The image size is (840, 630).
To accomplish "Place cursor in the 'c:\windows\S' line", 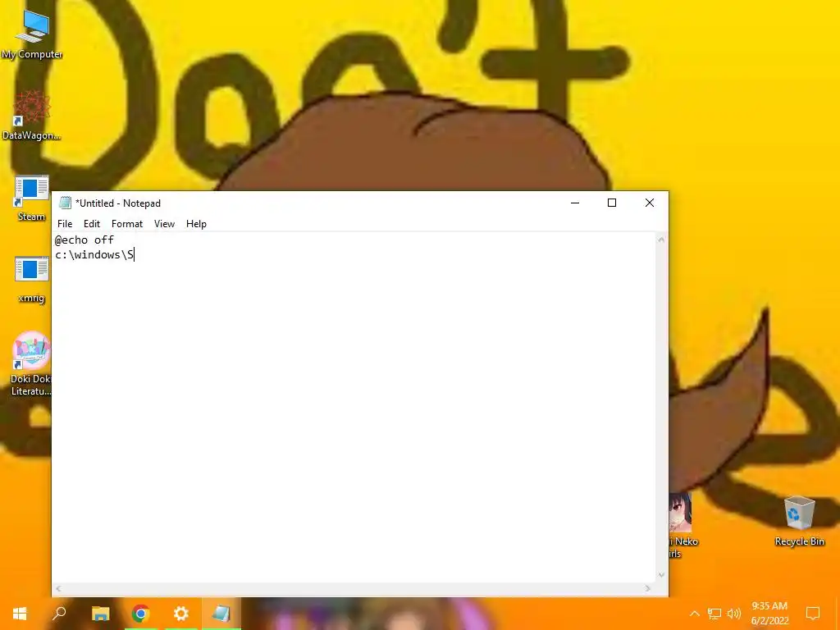I will click(94, 255).
